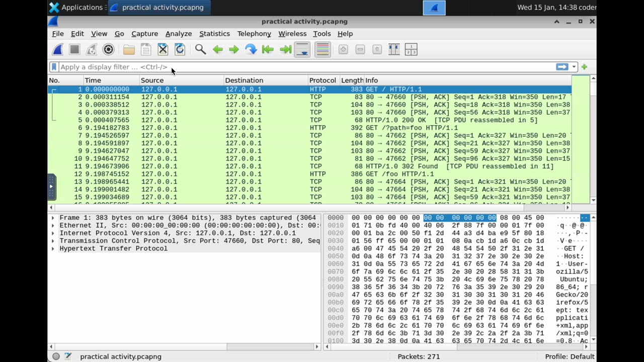Screen dimensions: 644x362
Task: Click the Profile: Default status label
Action: click(570, 356)
